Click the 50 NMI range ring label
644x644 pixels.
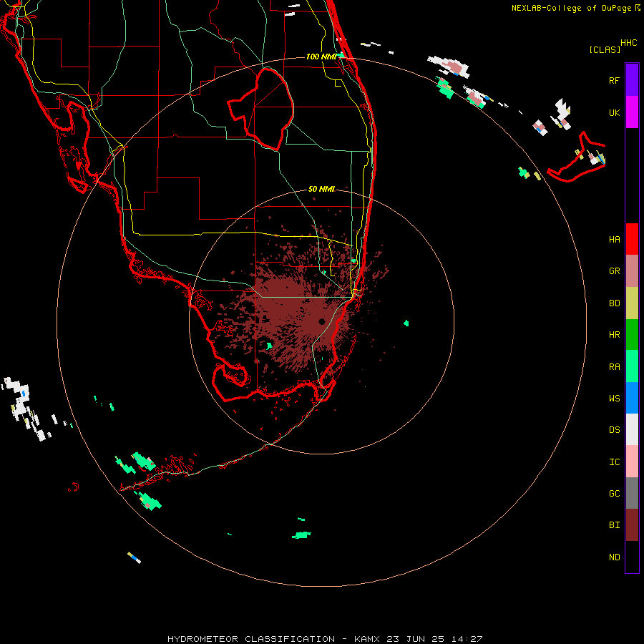(321, 189)
